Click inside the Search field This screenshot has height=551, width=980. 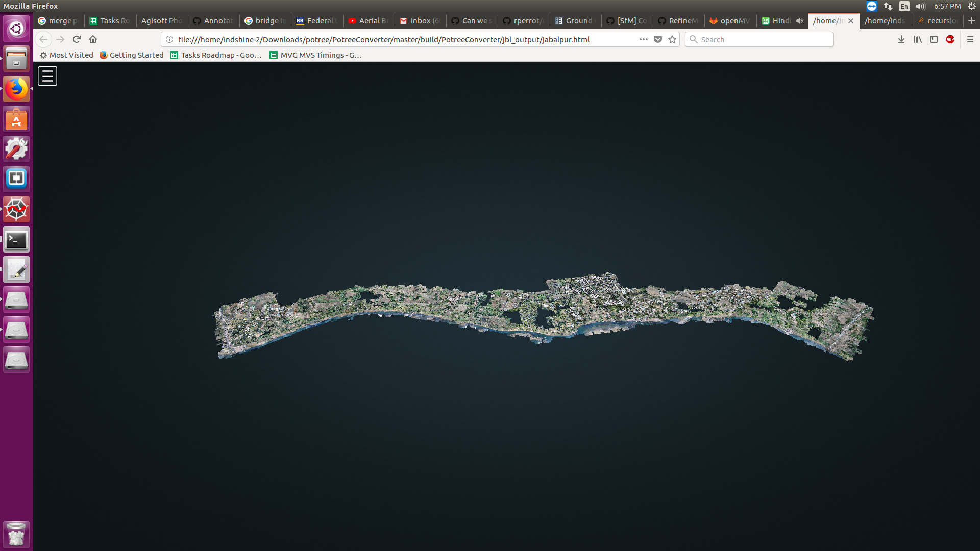coord(758,39)
